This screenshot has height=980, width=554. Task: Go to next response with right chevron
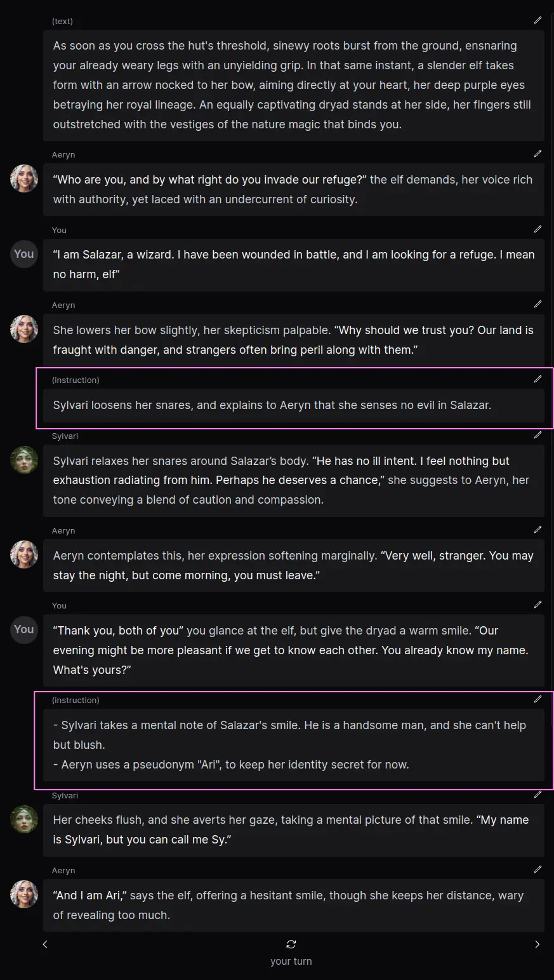[537, 944]
